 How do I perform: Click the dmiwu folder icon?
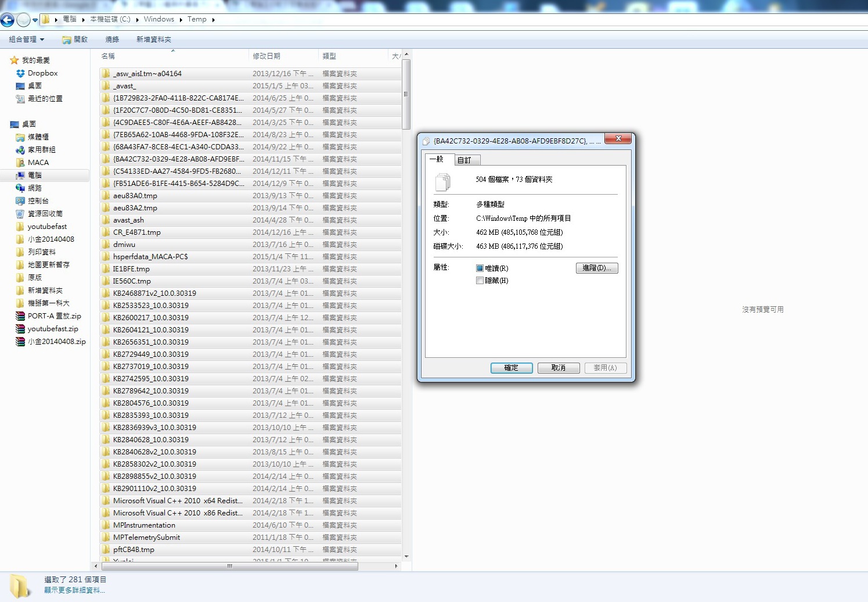pos(106,245)
